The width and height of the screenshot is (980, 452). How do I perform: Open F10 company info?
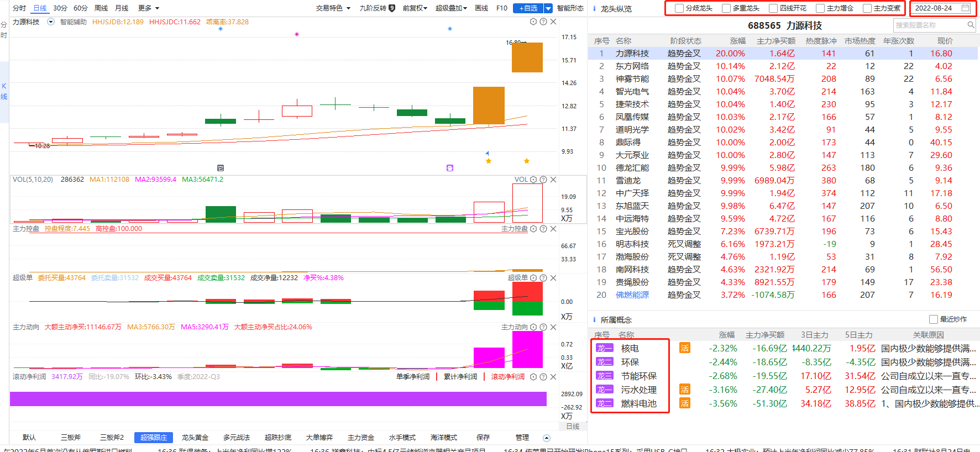coord(502,8)
